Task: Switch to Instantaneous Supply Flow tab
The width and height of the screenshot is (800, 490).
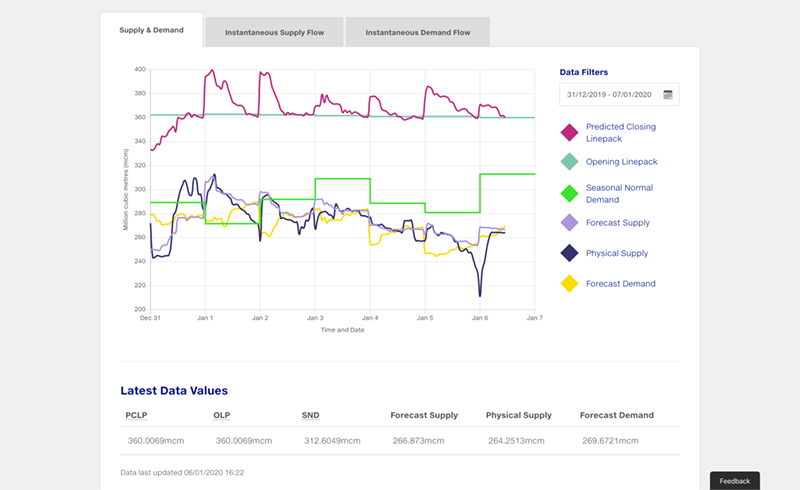Action: tap(274, 32)
